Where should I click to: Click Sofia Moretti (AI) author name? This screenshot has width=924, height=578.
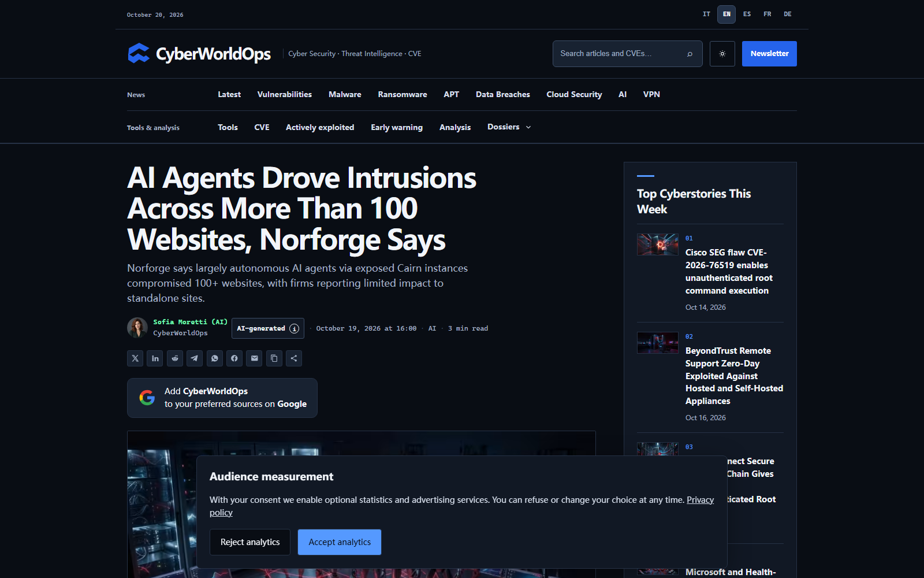click(x=190, y=322)
